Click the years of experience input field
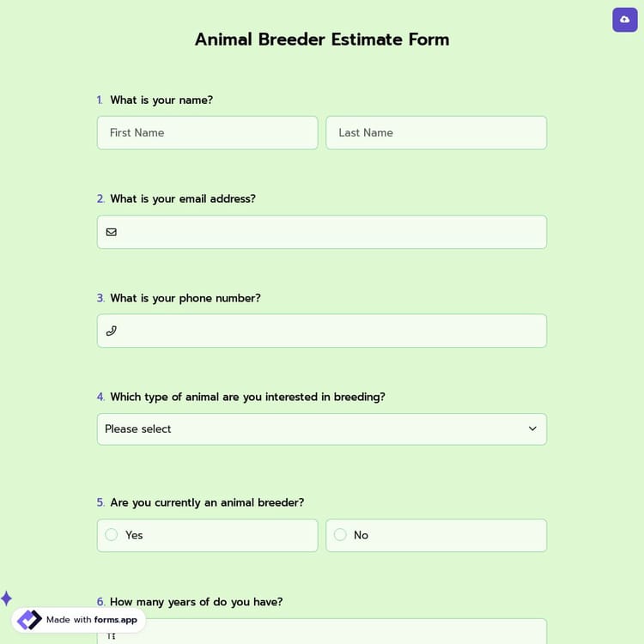 [331, 634]
